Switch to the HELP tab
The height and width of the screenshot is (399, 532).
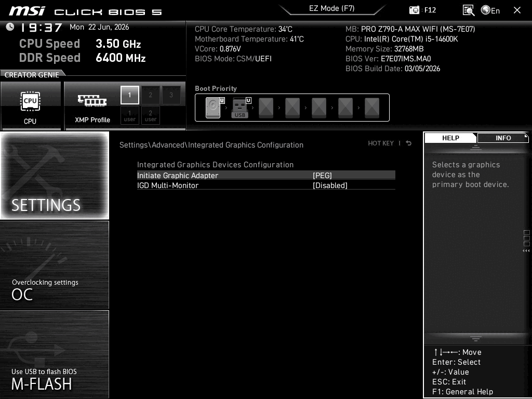(450, 138)
